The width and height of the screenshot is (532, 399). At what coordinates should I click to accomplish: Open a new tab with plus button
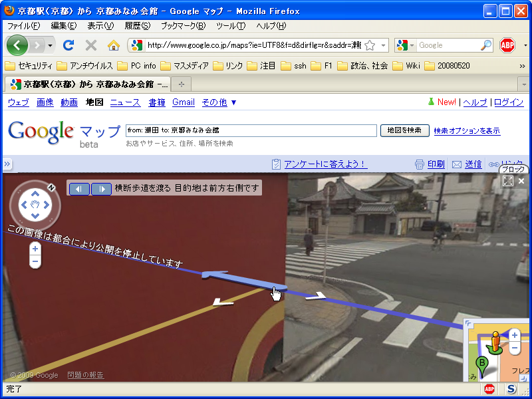tap(182, 84)
